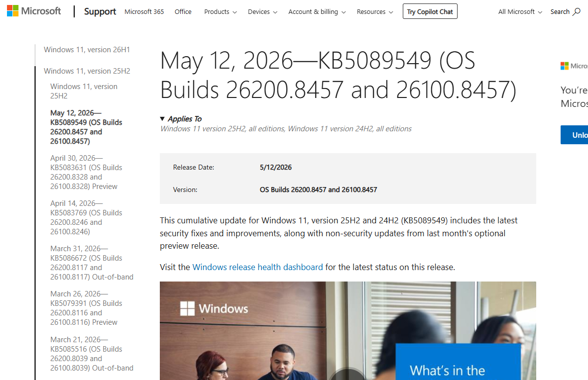Open April 30, 2026 KB5083631 Preview entry
The width and height of the screenshot is (588, 380).
tap(86, 172)
